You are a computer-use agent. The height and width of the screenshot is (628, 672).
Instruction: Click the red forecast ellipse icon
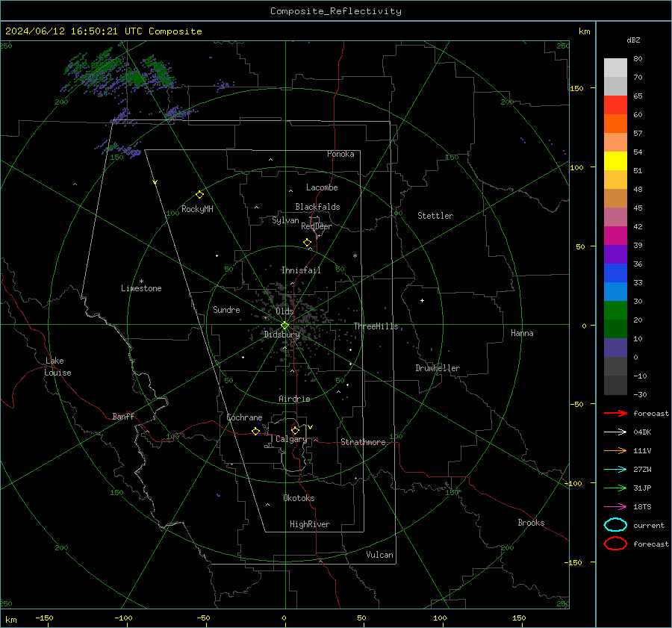pos(615,544)
